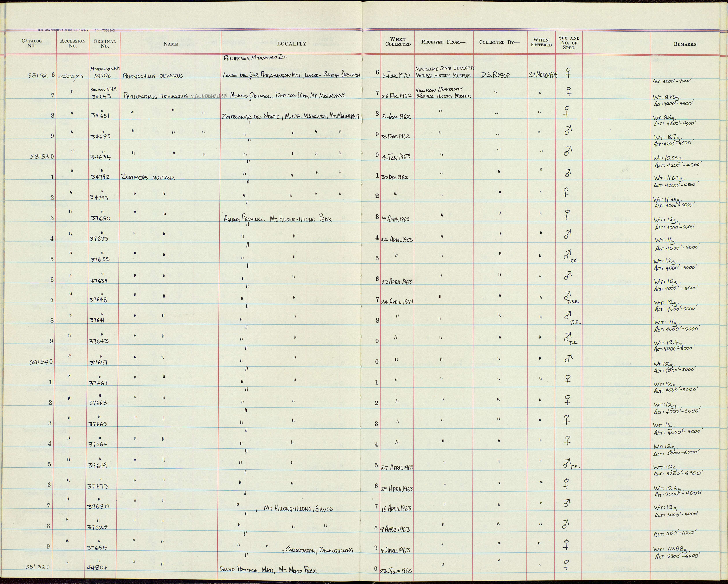Screen dimensions: 728x584
Task: Click collection date "9 April 1963"
Action: [x=395, y=529]
